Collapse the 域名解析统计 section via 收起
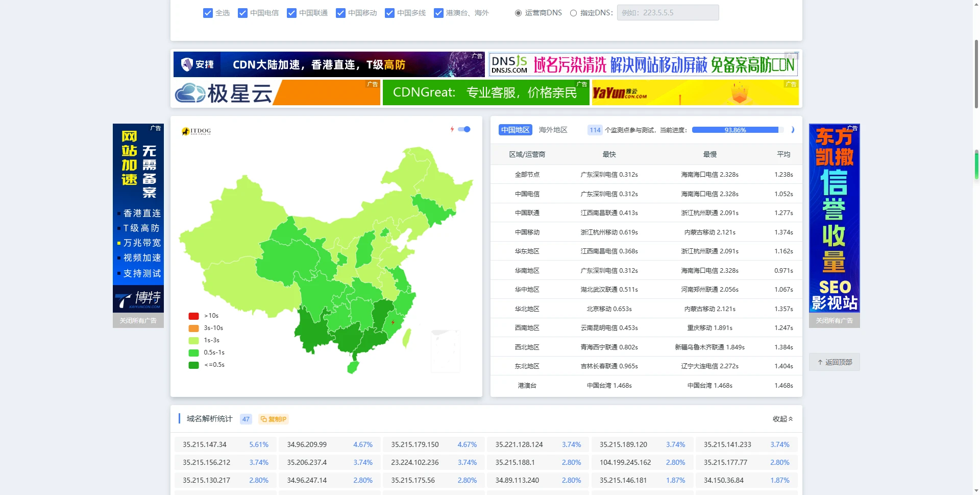The width and height of the screenshot is (980, 495). click(782, 419)
